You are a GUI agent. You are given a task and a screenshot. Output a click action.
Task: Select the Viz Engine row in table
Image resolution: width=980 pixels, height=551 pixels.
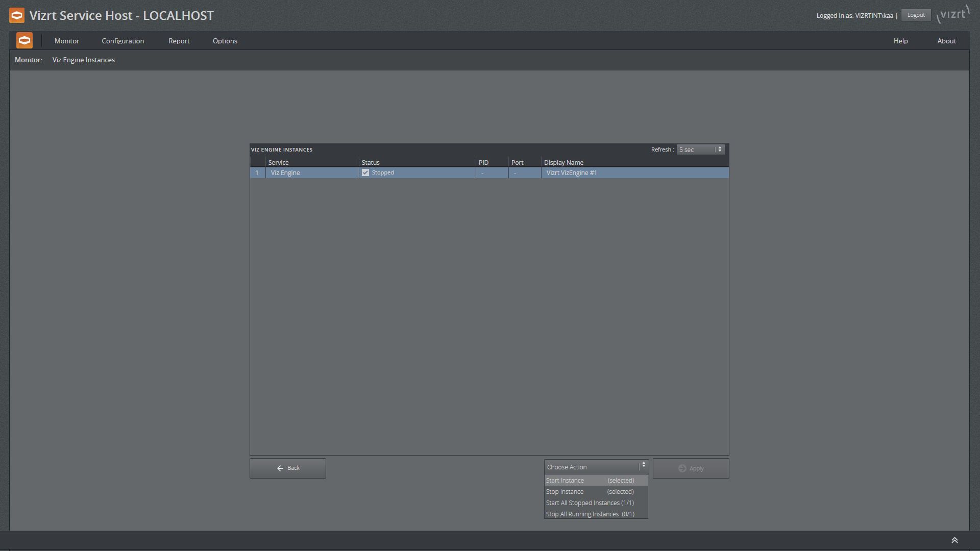286,173
